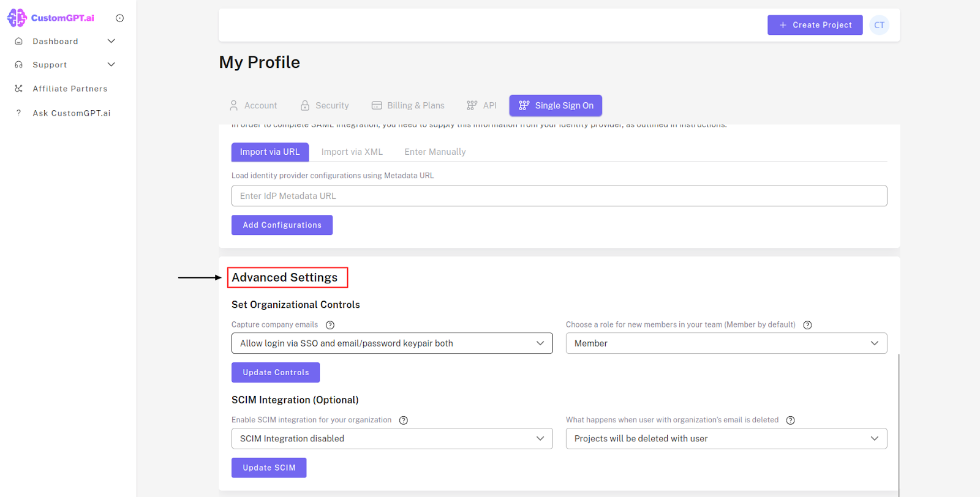Focus the Enter IdP Metadata URL field

559,196
